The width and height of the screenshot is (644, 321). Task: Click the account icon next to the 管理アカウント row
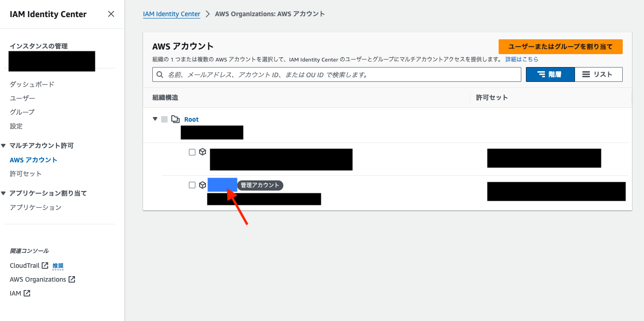202,185
